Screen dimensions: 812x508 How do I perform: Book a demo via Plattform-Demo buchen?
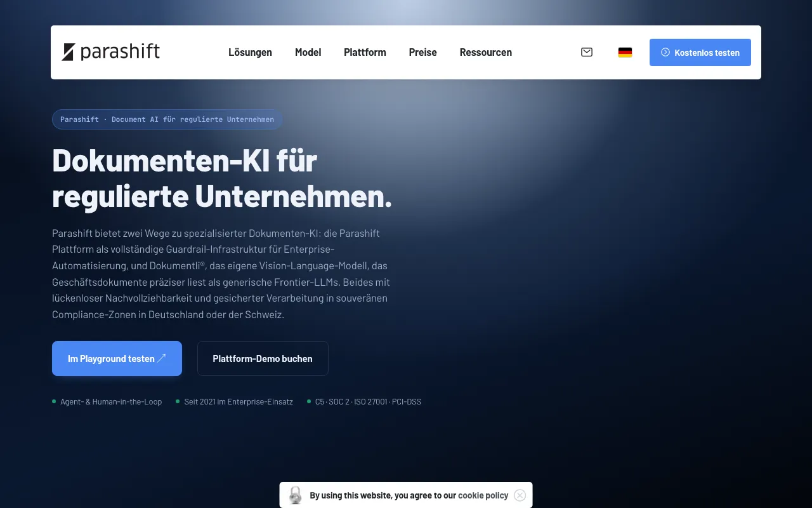point(263,358)
